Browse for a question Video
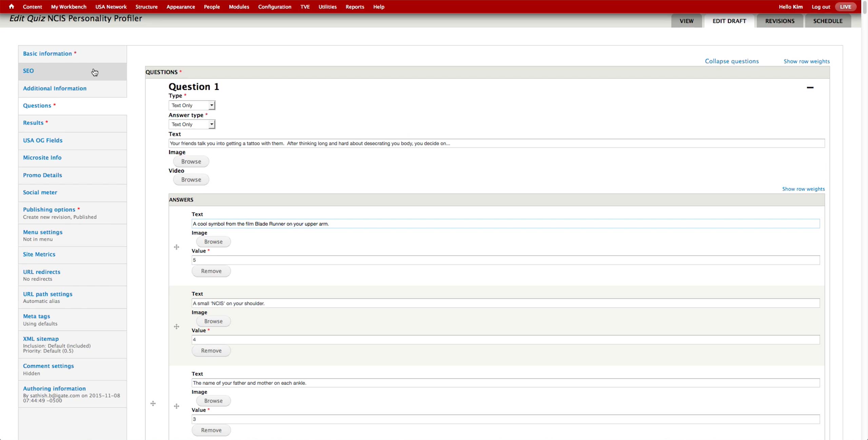 [x=191, y=180]
